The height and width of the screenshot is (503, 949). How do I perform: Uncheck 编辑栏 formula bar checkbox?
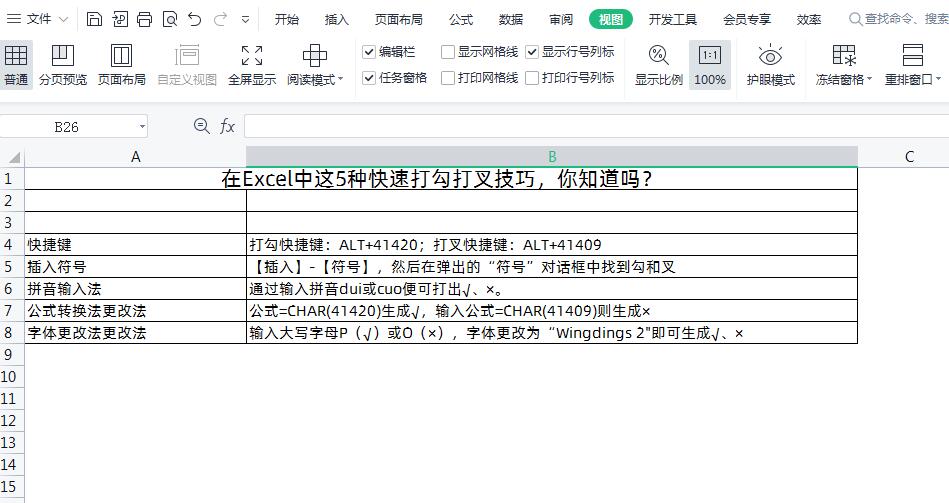(369, 52)
